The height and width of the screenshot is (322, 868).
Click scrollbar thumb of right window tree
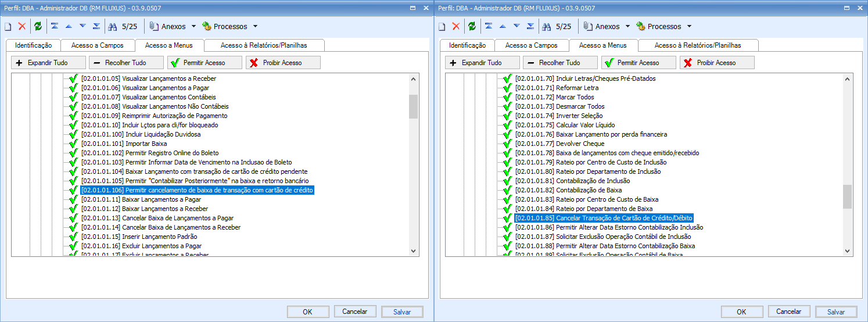pos(848,196)
